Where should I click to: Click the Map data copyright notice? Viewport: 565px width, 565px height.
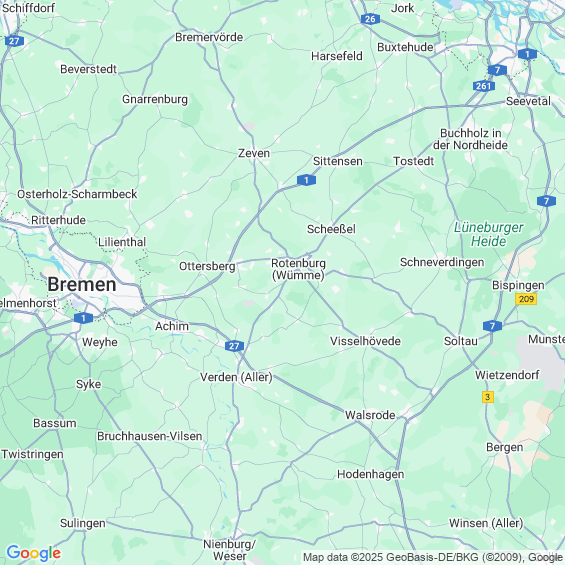[x=433, y=557]
